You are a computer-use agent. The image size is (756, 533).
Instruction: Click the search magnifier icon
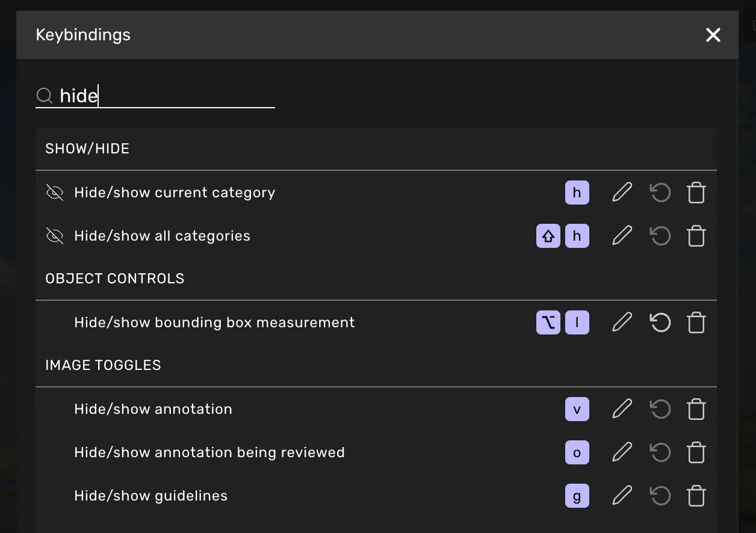(x=45, y=96)
